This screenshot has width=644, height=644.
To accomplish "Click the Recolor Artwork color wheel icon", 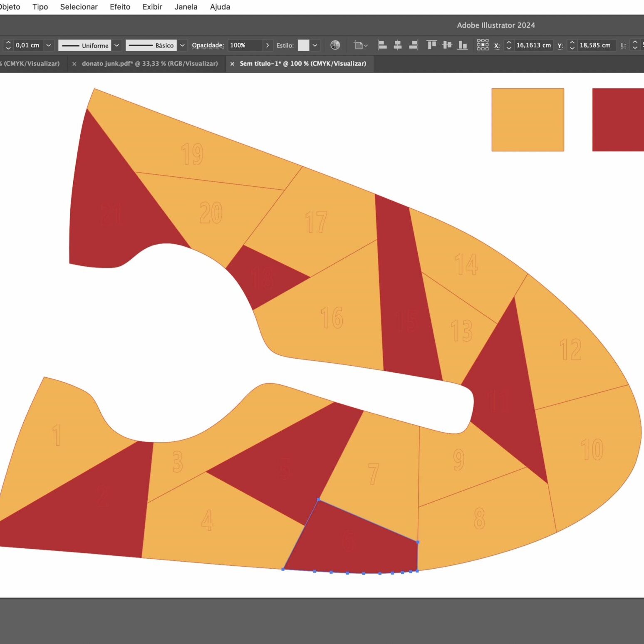I will [335, 45].
